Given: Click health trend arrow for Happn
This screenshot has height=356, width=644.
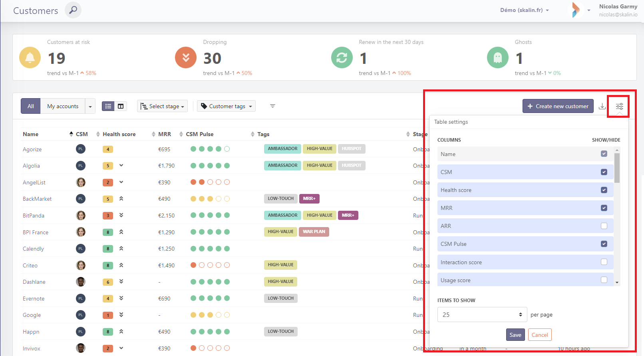Looking at the screenshot, I should coord(121,331).
